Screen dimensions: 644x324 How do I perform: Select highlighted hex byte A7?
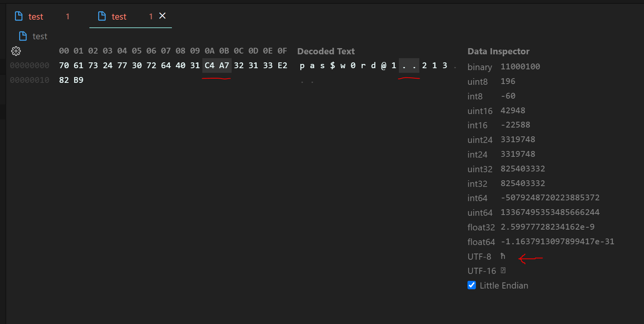point(224,65)
